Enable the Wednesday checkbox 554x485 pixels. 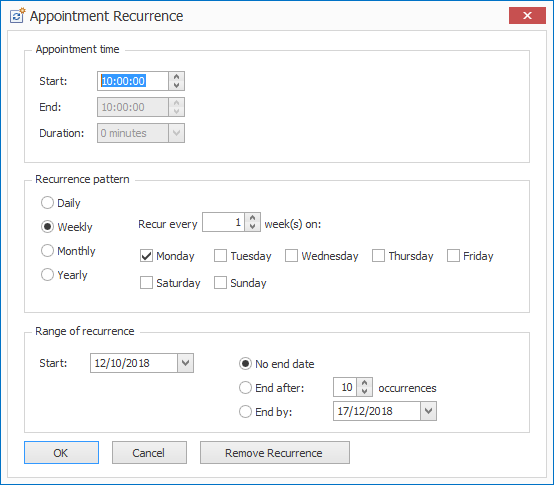point(291,256)
